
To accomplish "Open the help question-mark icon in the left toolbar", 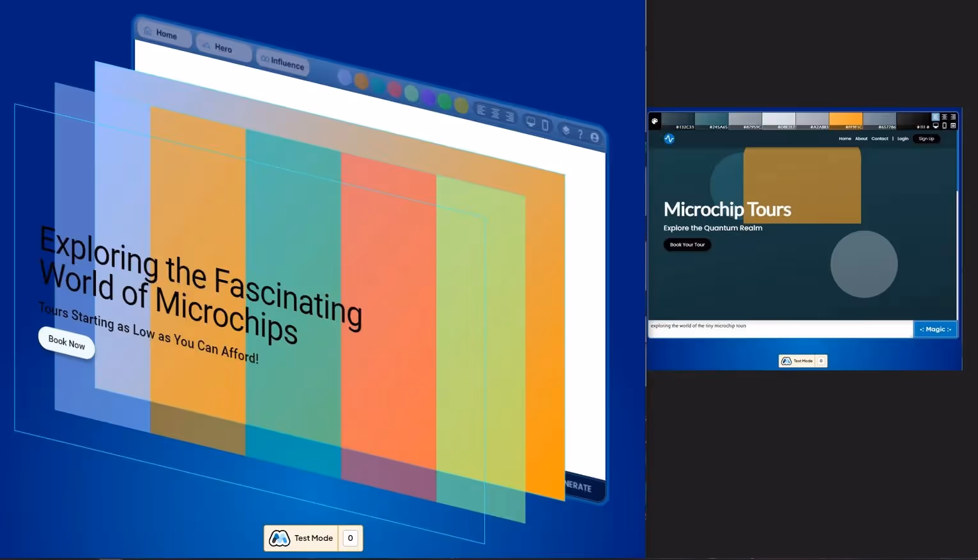I will pos(580,134).
